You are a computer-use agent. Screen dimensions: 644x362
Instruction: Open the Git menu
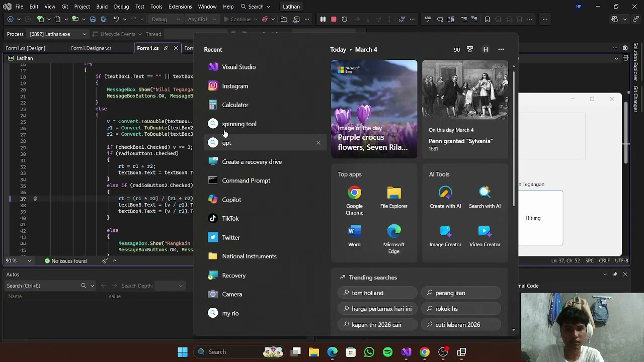click(x=65, y=7)
